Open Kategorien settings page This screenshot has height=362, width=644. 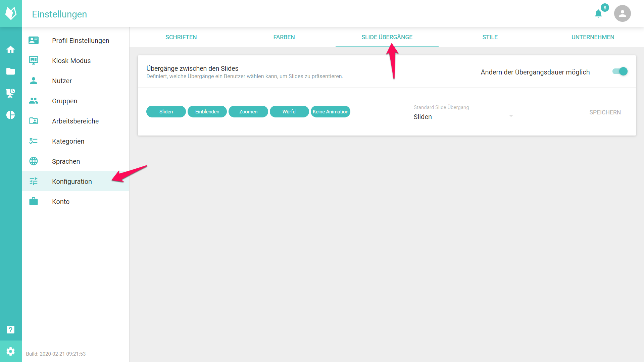pyautogui.click(x=76, y=141)
